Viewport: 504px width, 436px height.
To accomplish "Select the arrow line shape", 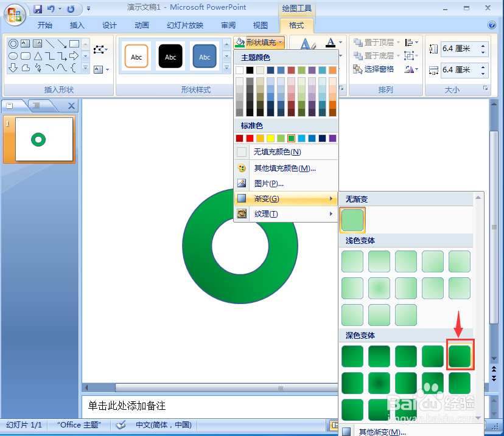I will [62, 43].
